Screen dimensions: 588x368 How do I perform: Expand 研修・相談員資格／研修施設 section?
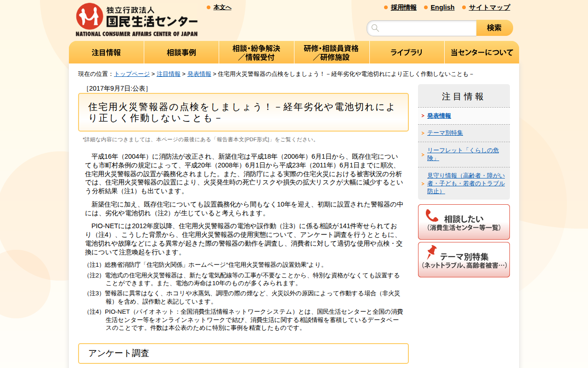pos(332,52)
